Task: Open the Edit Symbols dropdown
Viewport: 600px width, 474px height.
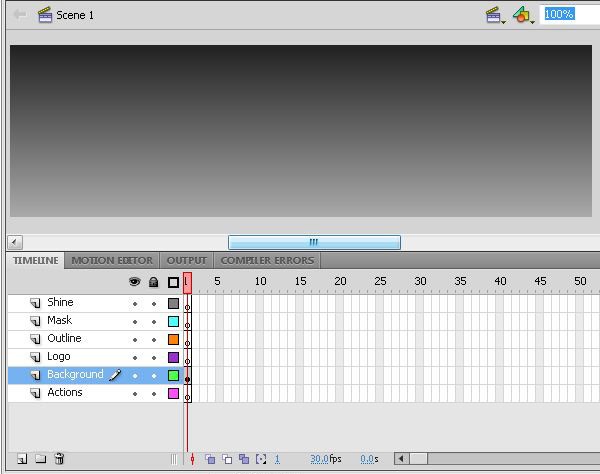Action: (523, 15)
